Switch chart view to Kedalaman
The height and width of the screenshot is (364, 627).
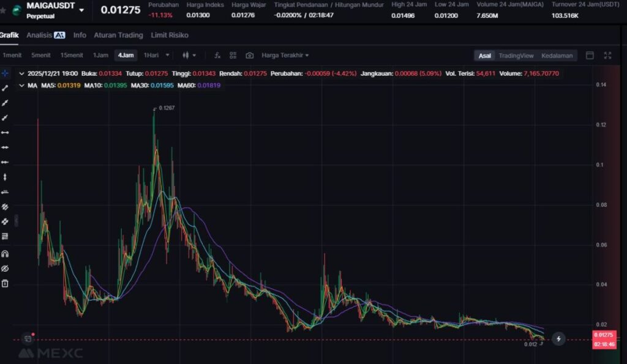557,56
